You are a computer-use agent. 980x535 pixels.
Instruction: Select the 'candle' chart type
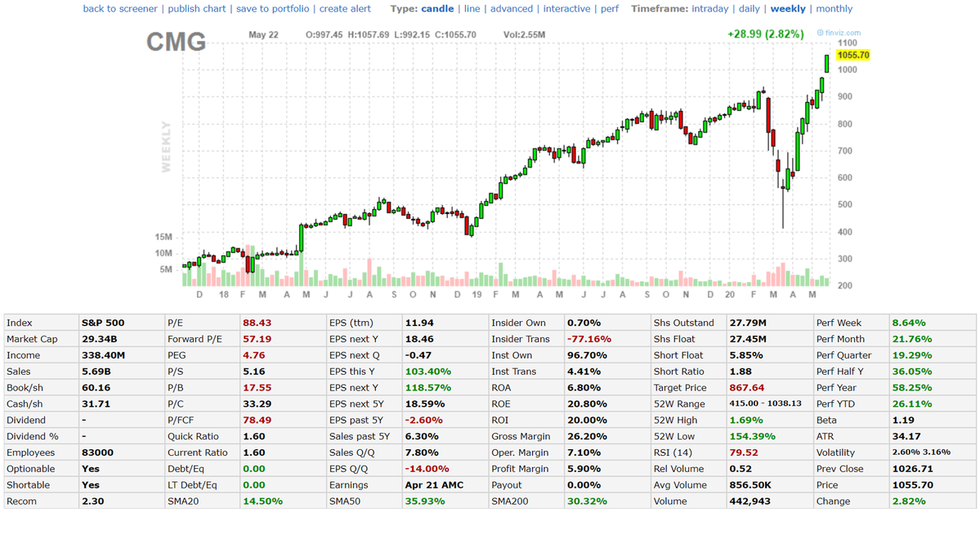click(437, 9)
